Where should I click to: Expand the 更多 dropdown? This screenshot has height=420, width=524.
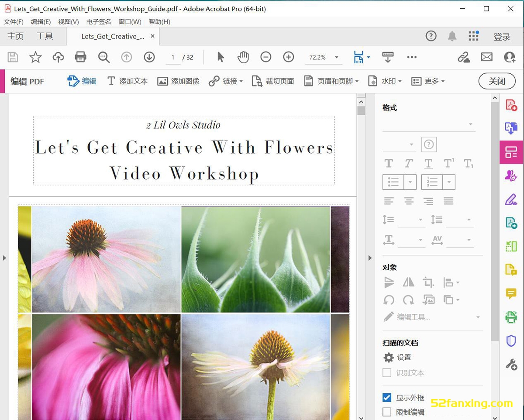pos(443,81)
